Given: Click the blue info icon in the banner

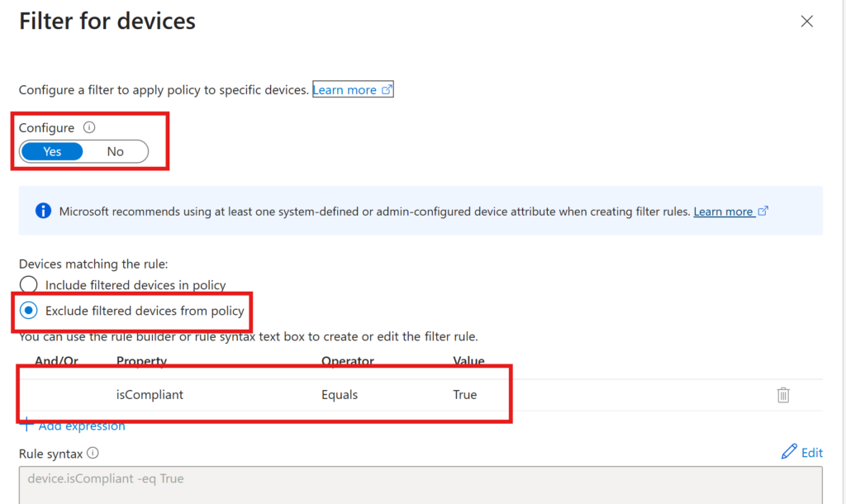Looking at the screenshot, I should [x=43, y=212].
